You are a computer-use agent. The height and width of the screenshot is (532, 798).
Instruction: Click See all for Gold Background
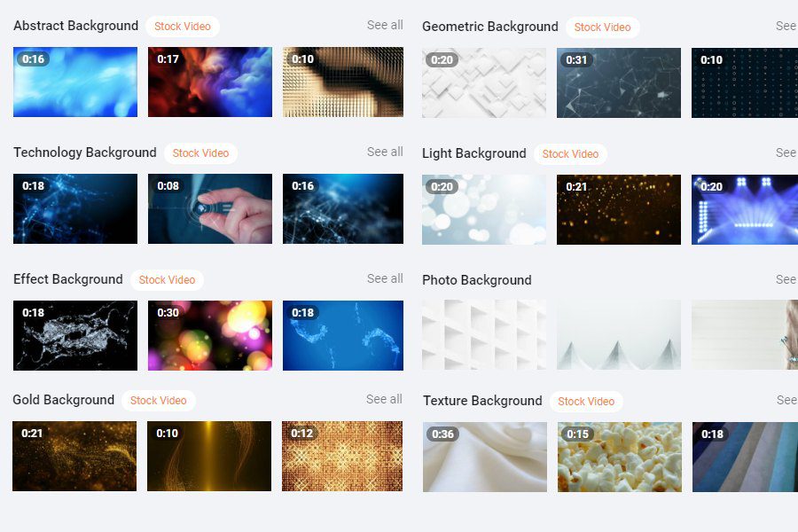pyautogui.click(x=384, y=399)
